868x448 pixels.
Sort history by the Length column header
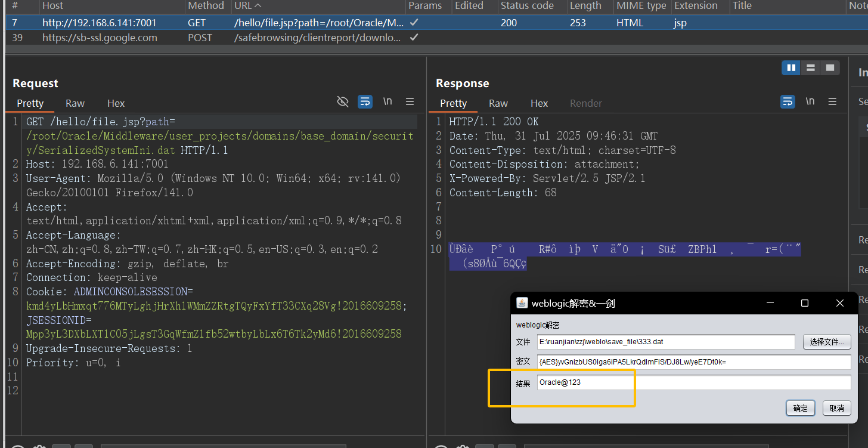click(x=585, y=6)
